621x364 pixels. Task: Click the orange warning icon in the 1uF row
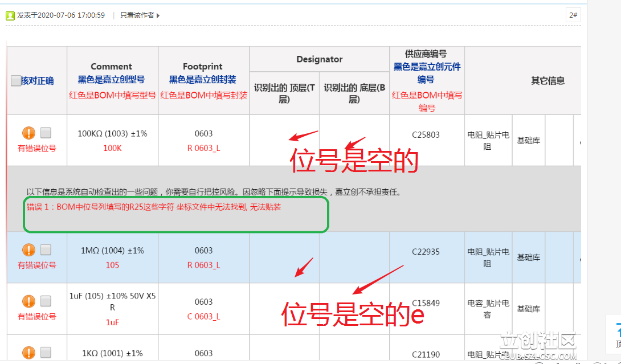tap(28, 301)
